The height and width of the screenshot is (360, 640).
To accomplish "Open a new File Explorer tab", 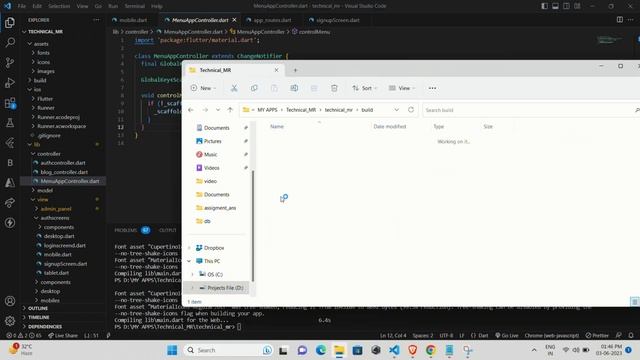I will [295, 70].
